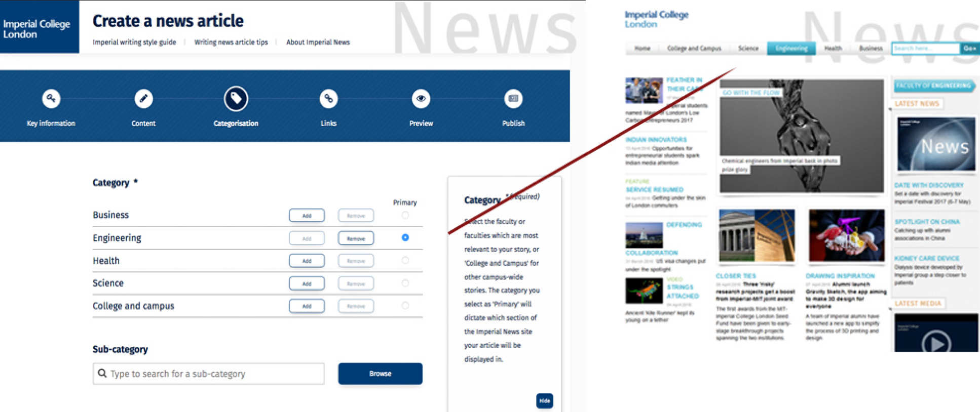Play the Latest Media video
Viewport: 980px width, 412px height.
[x=935, y=343]
